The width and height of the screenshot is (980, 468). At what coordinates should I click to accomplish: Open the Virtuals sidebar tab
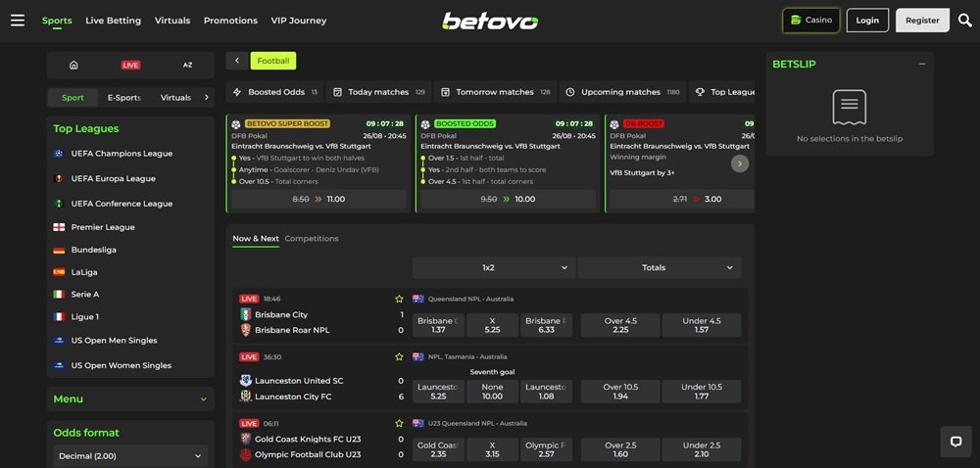pyautogui.click(x=175, y=97)
